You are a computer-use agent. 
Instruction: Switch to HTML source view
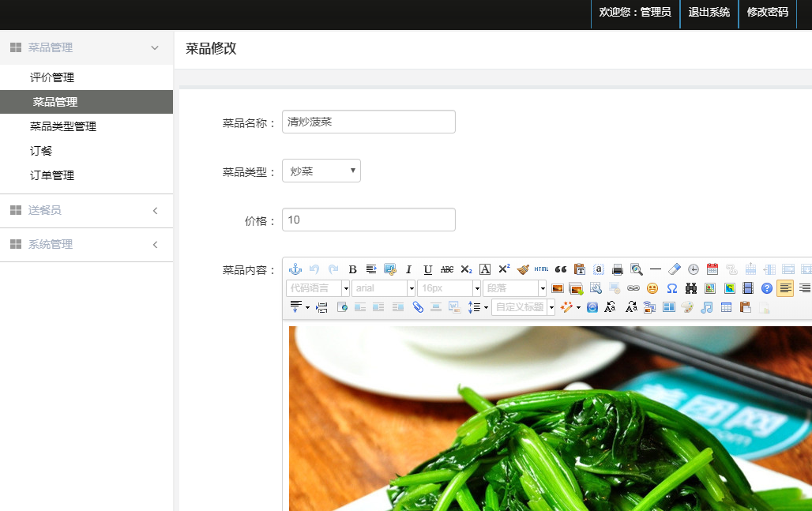(542, 269)
